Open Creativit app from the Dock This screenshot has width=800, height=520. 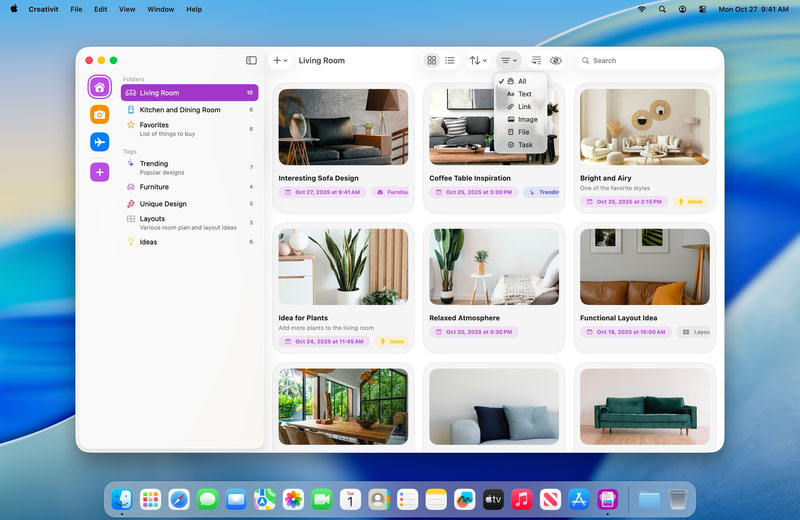pos(606,498)
